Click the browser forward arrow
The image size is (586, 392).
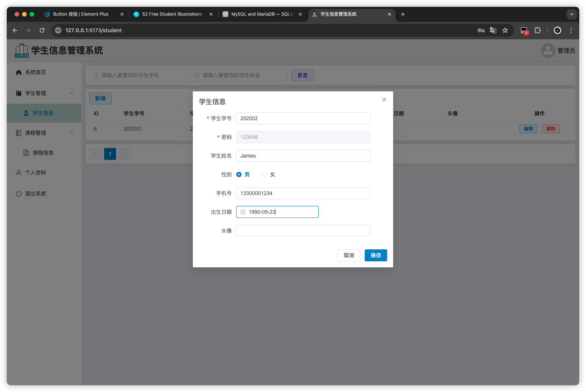28,30
